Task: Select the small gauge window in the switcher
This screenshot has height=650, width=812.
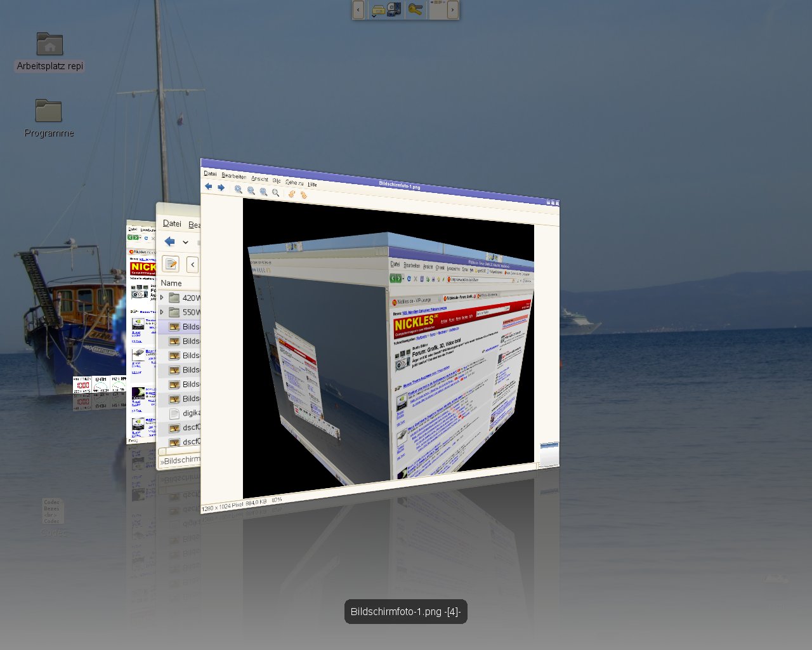Action: [100, 384]
